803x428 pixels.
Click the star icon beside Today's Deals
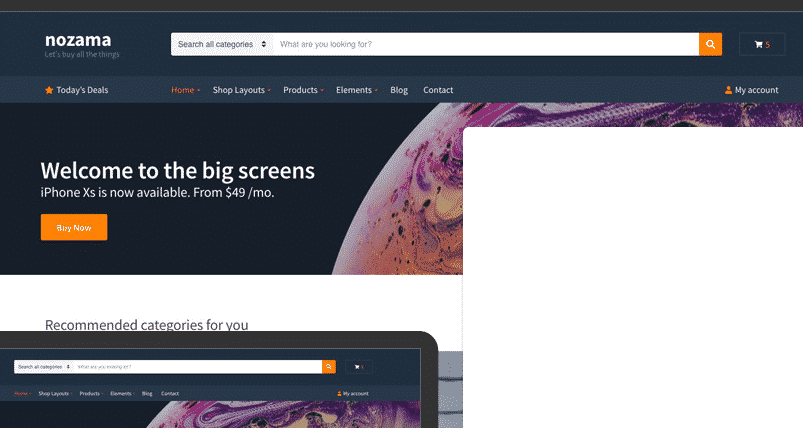point(49,90)
